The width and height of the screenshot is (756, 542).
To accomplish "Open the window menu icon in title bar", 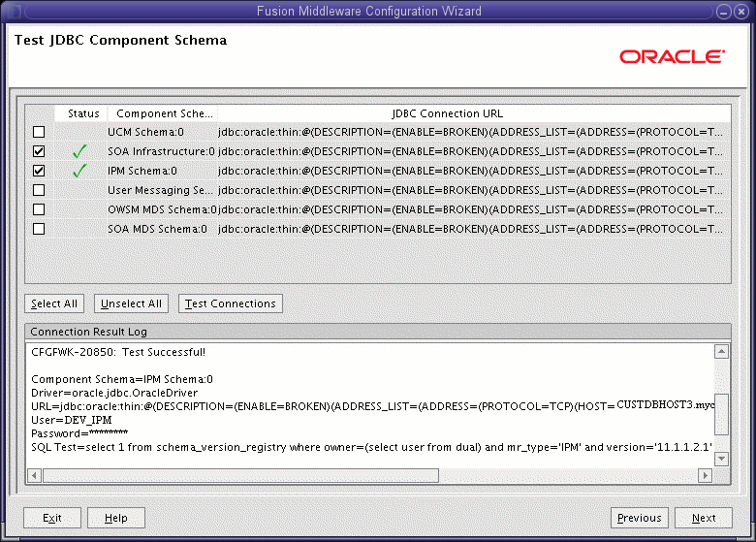I will [x=13, y=11].
